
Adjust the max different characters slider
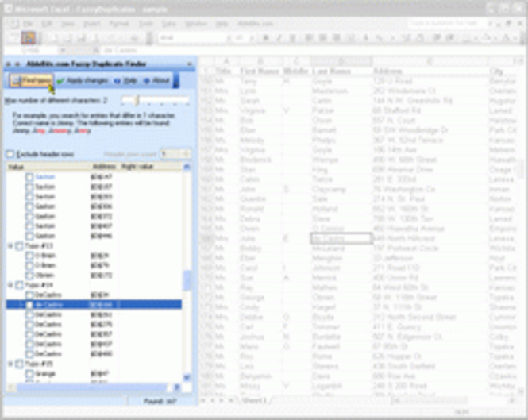point(137,100)
